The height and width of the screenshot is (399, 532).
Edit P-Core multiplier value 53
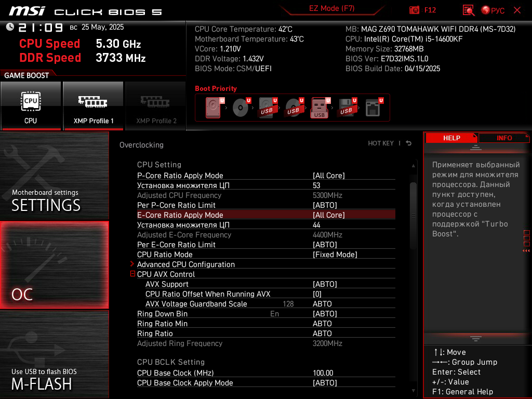tap(316, 185)
